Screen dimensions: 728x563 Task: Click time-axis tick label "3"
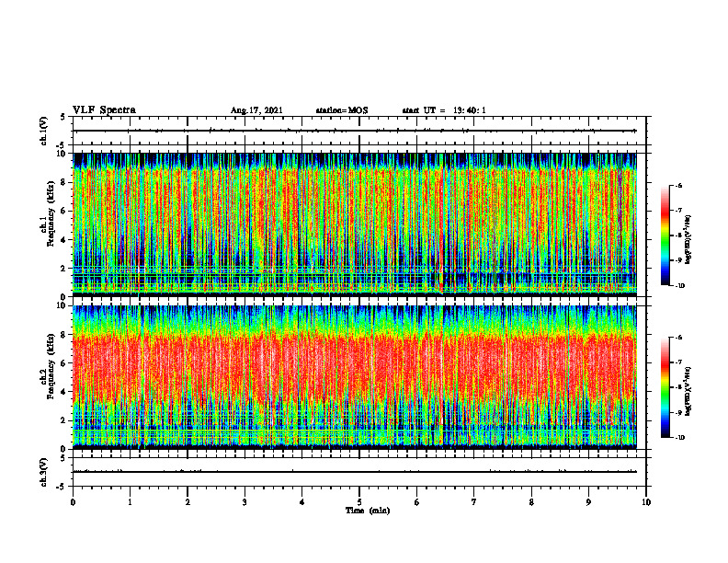tap(245, 502)
